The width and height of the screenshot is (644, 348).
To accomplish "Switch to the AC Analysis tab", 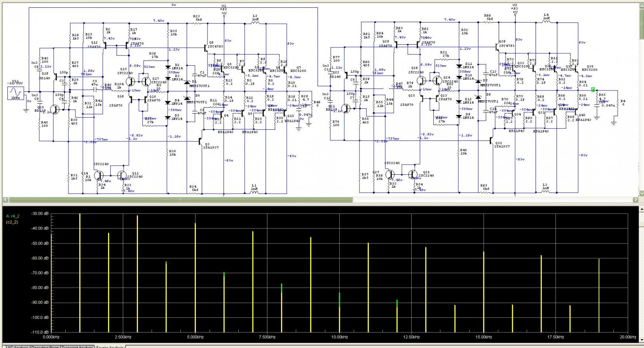I will [17, 346].
